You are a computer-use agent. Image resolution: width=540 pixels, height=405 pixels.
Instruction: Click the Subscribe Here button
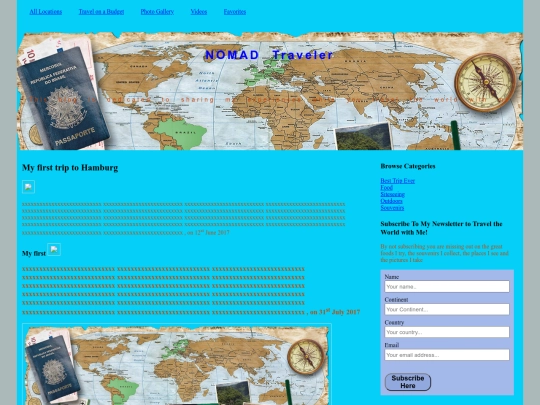[408, 382]
